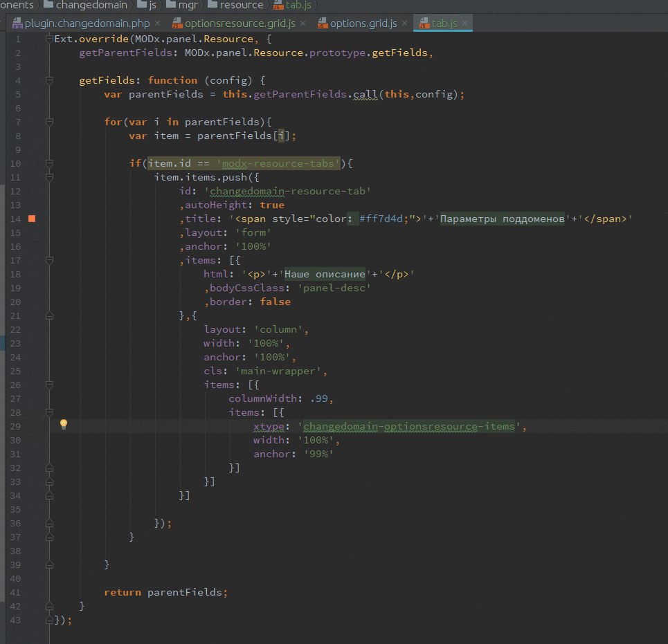Click the js breadcrumb folder
This screenshot has height=644, width=668.
[147, 5]
